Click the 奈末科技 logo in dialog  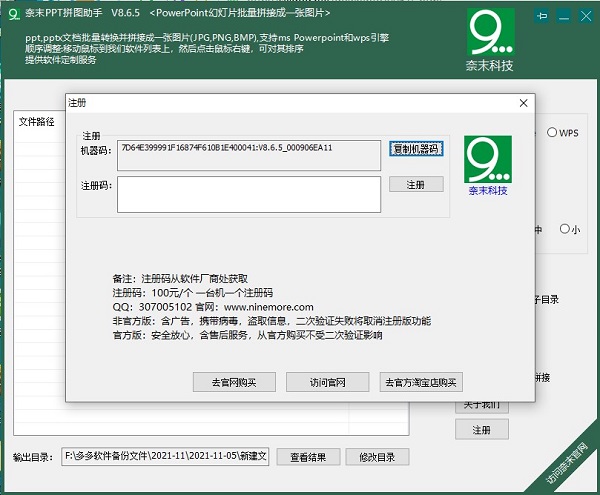point(488,159)
